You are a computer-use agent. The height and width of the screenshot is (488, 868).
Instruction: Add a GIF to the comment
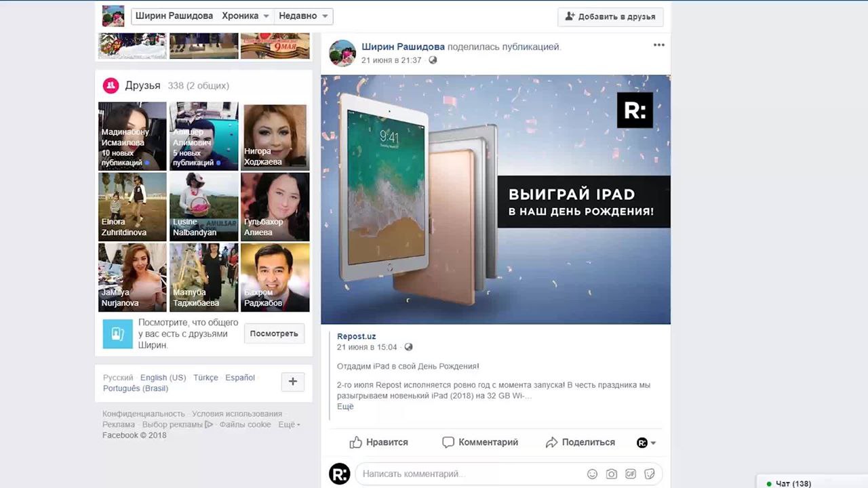click(x=630, y=474)
